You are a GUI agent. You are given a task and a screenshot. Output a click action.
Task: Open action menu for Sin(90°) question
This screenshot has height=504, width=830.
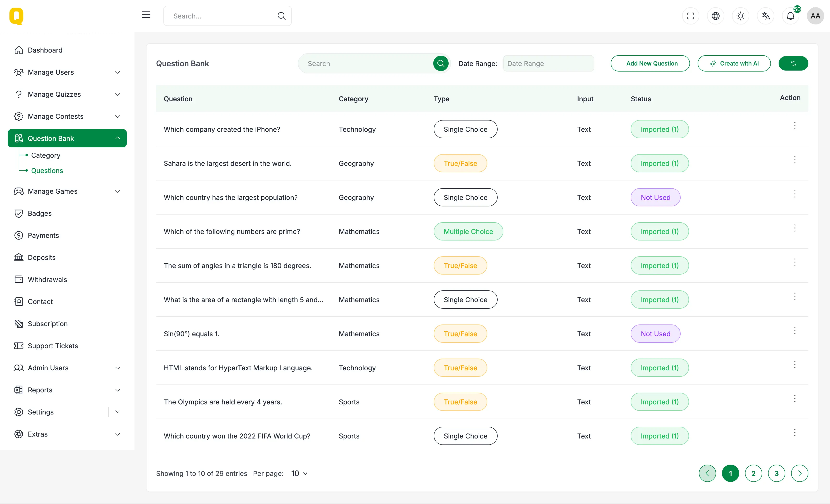(795, 330)
